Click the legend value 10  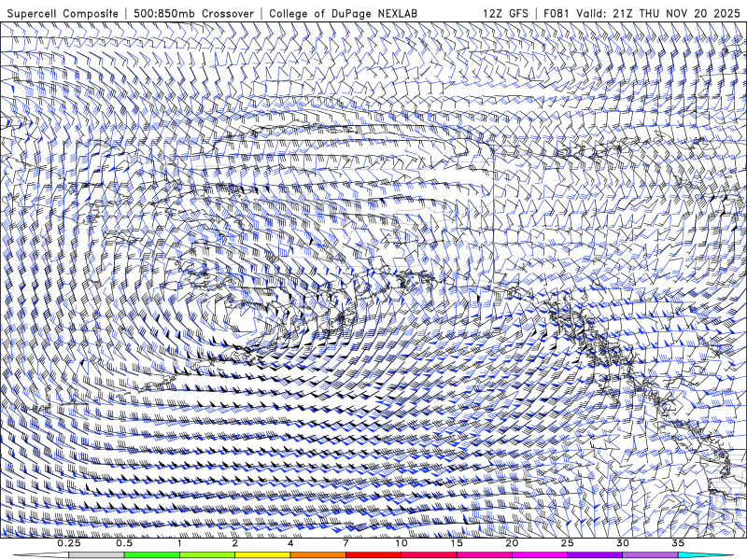pos(402,543)
